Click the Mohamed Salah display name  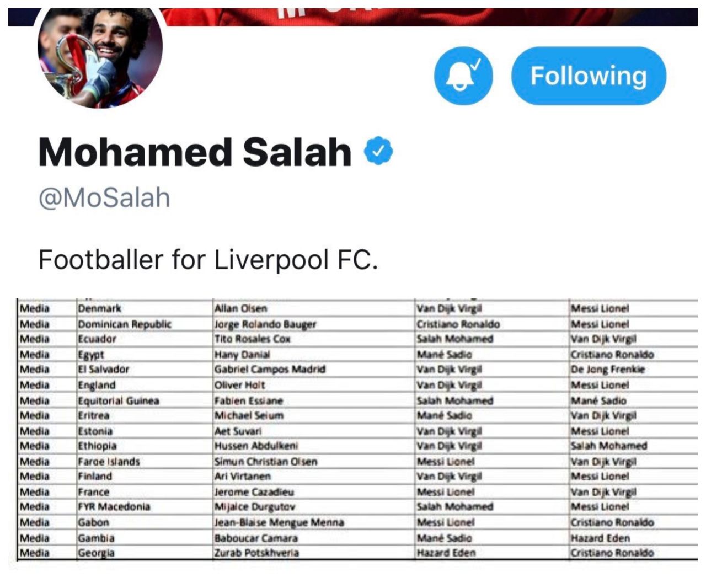[195, 152]
